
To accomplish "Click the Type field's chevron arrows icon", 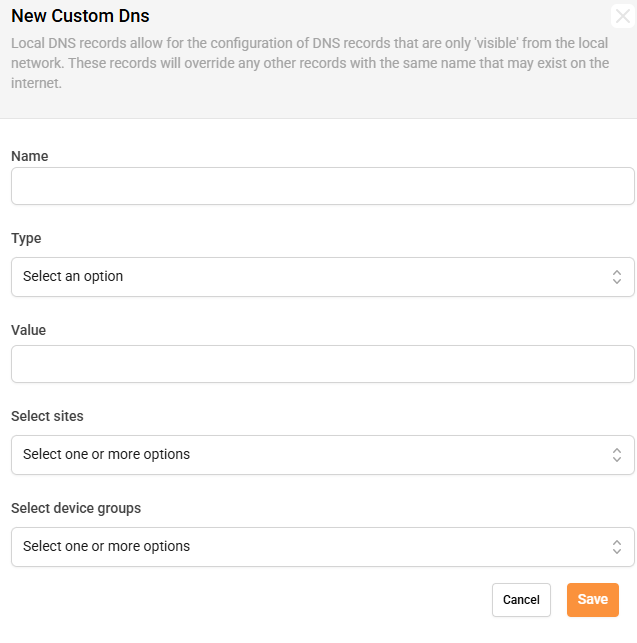I will (617, 277).
